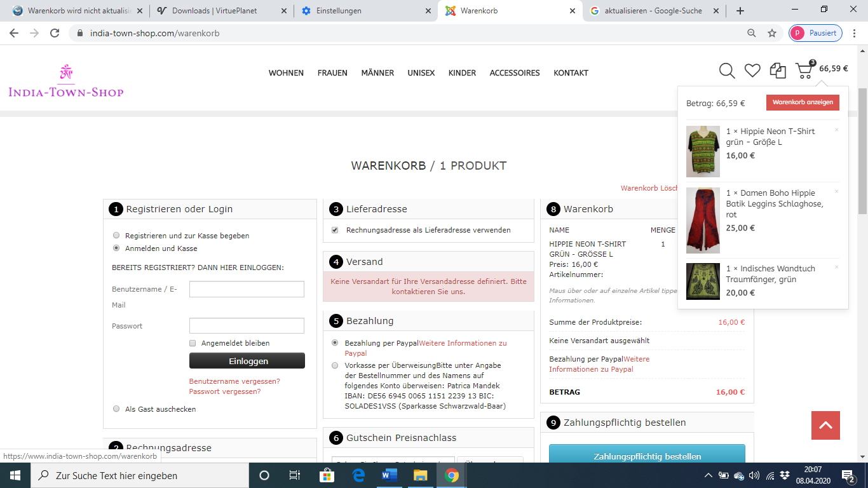868x488 pixels.
Task: Open Word from the Windows taskbar
Action: tap(390, 475)
